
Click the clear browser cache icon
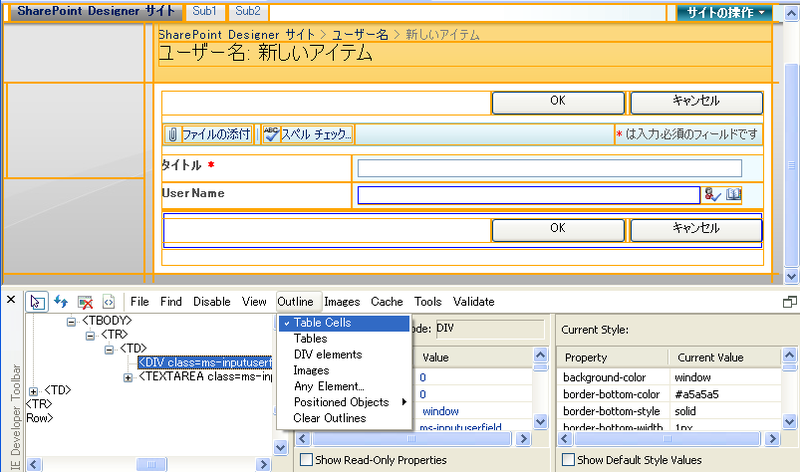[x=85, y=302]
